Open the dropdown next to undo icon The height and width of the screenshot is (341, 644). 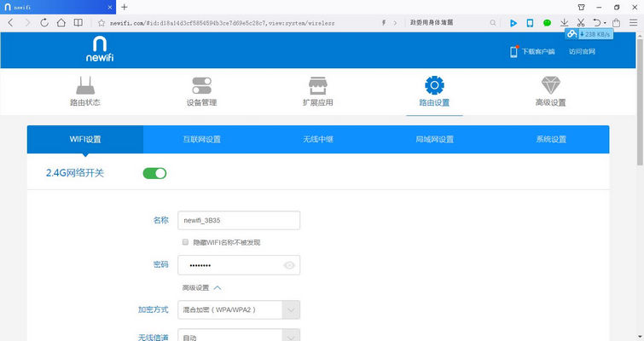click(605, 23)
